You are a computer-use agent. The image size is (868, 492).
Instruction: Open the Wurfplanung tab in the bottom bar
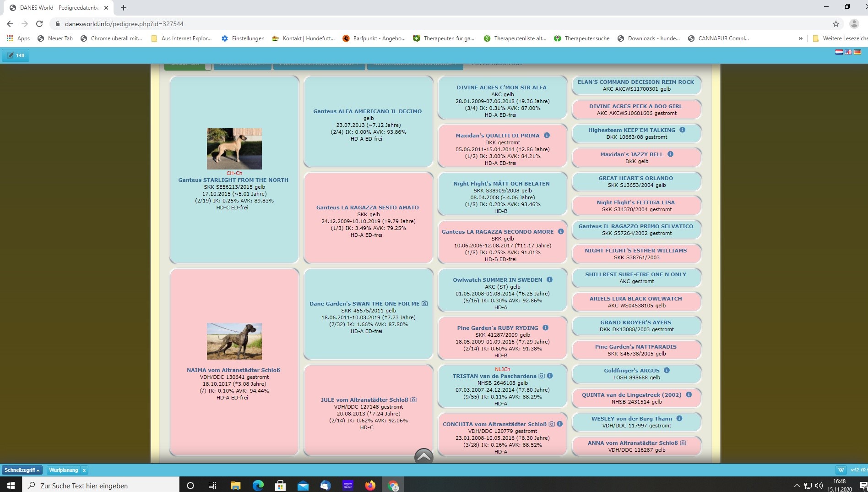click(64, 470)
